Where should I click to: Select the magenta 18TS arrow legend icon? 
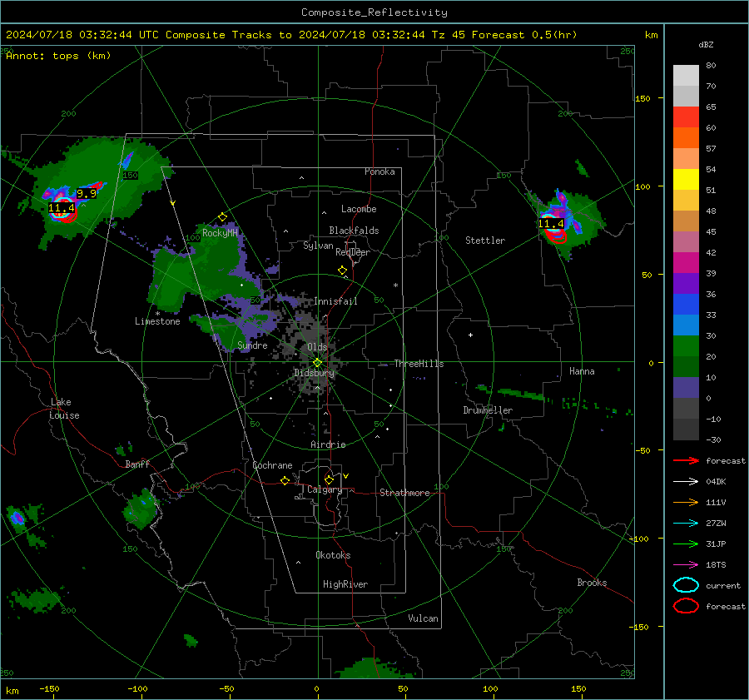click(x=686, y=565)
